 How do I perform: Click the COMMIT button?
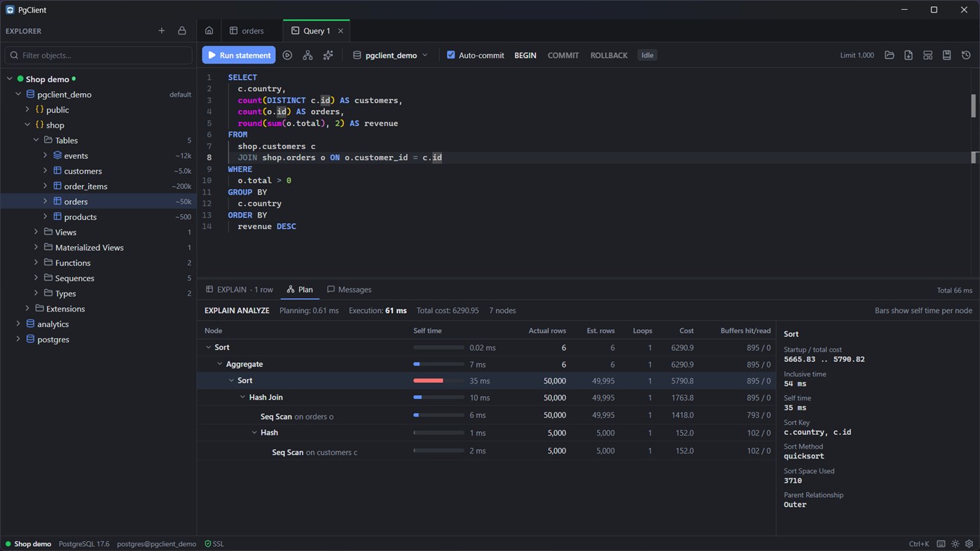563,55
